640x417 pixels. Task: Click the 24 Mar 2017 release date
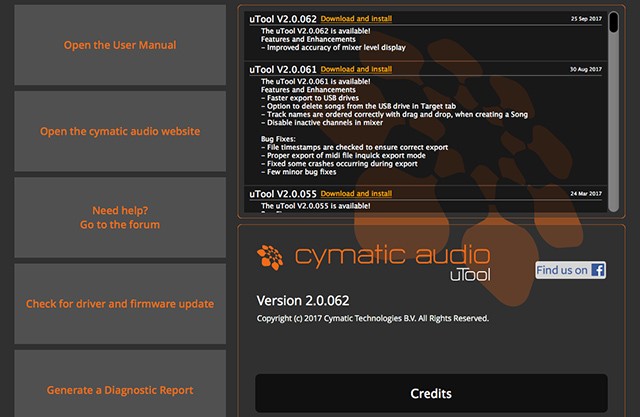click(x=586, y=193)
